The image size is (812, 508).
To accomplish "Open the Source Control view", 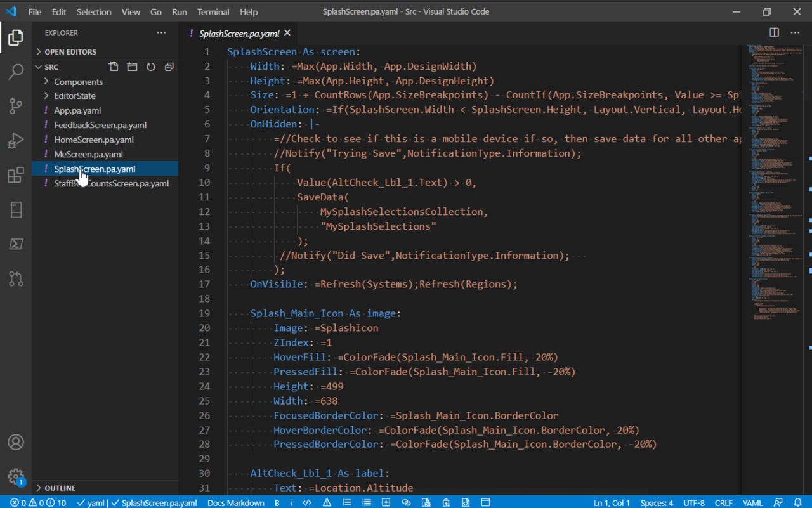I will (15, 106).
